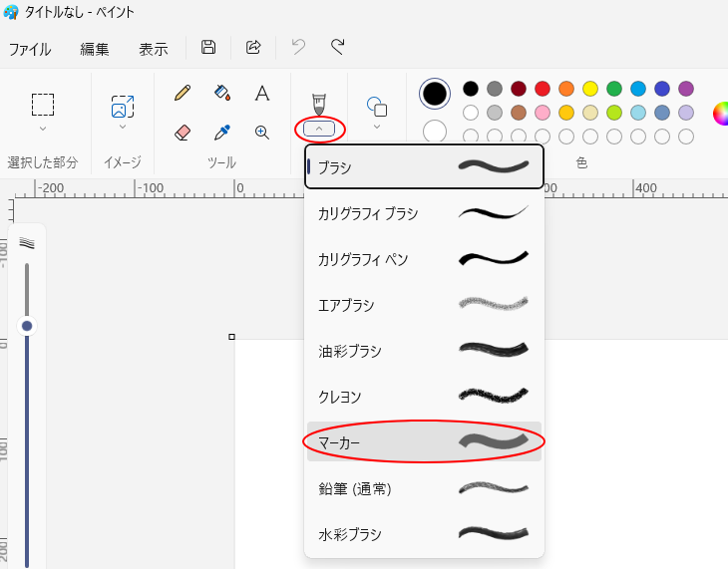
Task: Select Color 1 black foreground swatch
Action: [435, 94]
